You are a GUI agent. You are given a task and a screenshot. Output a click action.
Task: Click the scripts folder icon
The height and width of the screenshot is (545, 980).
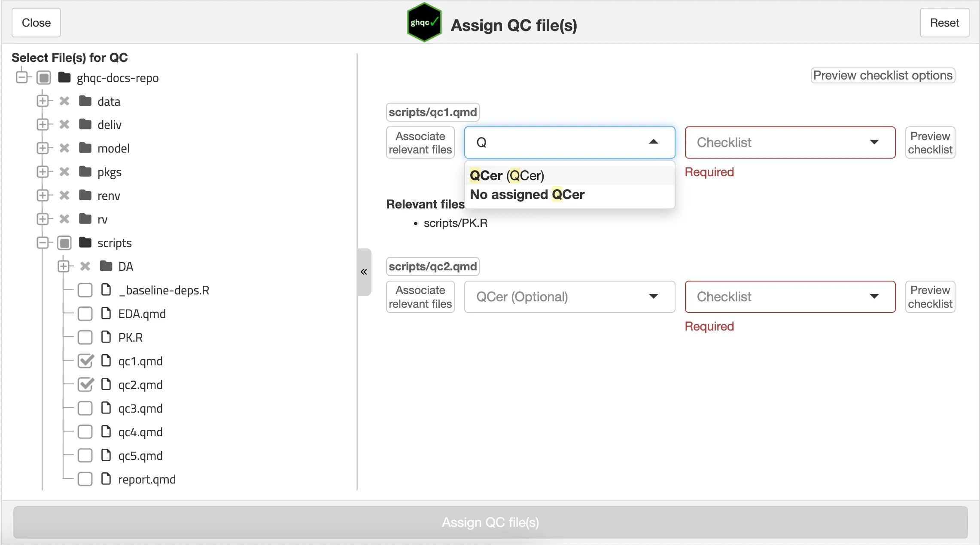tap(85, 242)
